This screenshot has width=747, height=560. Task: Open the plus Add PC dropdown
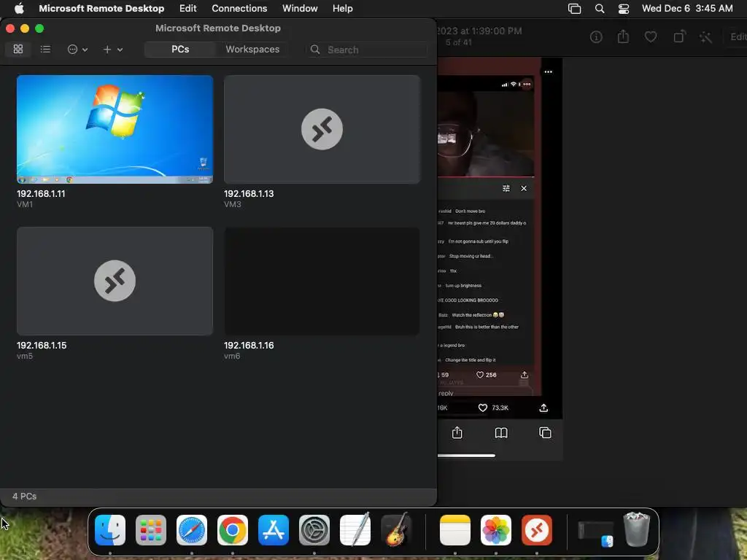click(x=113, y=50)
